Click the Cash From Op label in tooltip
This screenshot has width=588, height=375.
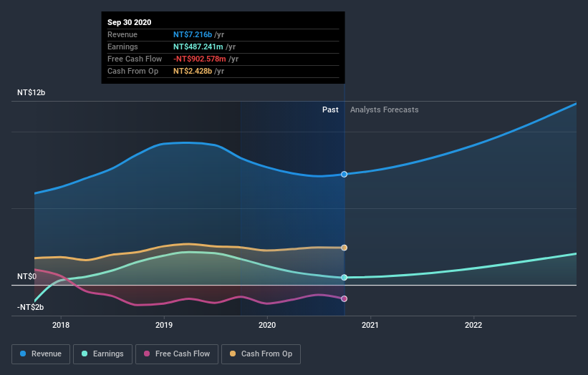point(132,71)
